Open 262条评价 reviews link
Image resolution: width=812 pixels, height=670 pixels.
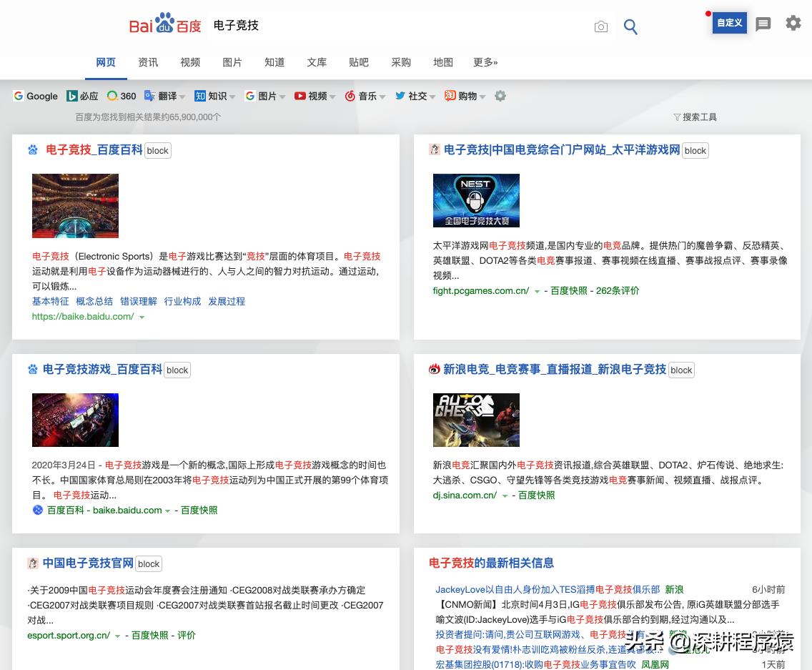coord(618,291)
